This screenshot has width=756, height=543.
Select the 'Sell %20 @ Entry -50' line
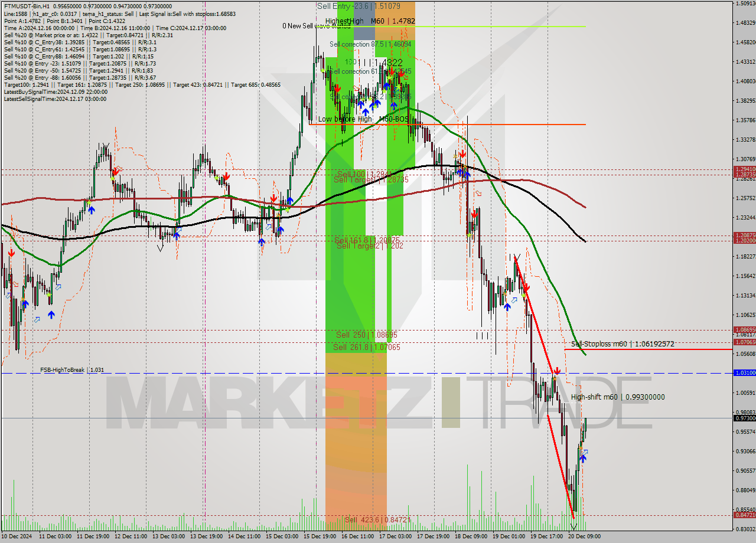pos(78,70)
